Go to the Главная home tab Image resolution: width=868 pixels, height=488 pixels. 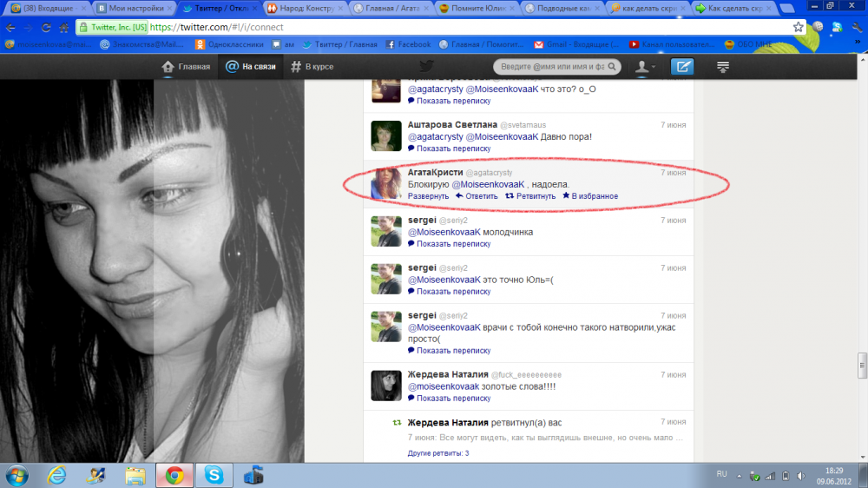click(186, 67)
